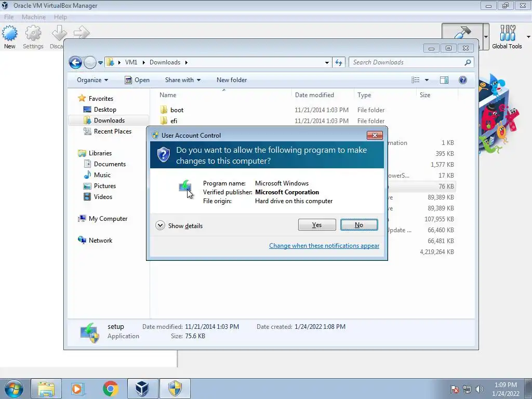Select the boot folder
Screen dimensions: 532x399
(177, 110)
